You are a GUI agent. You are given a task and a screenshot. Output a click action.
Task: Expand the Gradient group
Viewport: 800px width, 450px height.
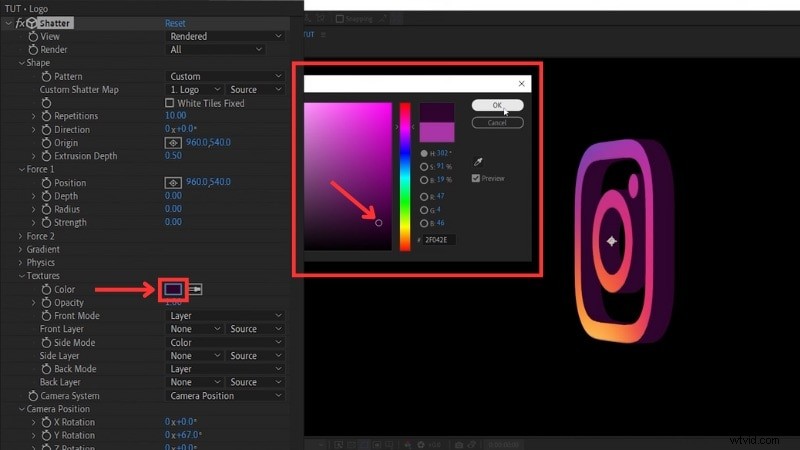(x=20, y=249)
